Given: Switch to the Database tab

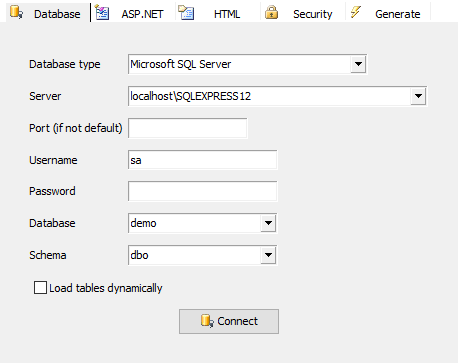Looking at the screenshot, I should point(48,13).
